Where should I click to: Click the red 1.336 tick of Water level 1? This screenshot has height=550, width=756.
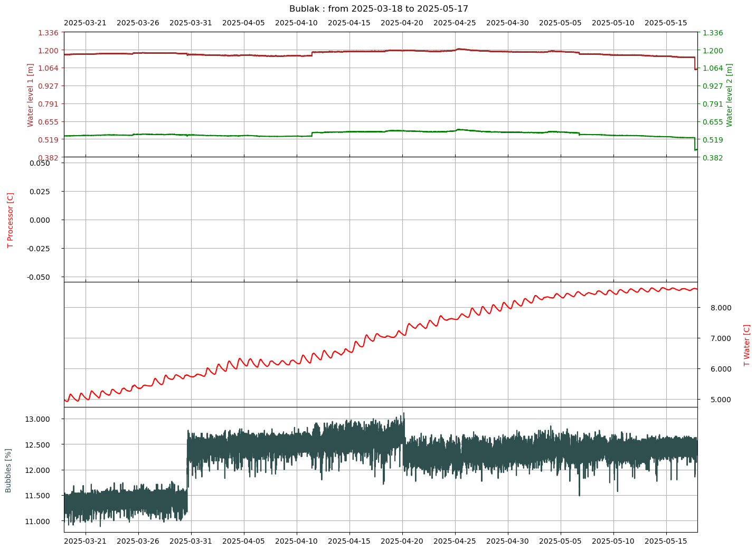click(48, 33)
